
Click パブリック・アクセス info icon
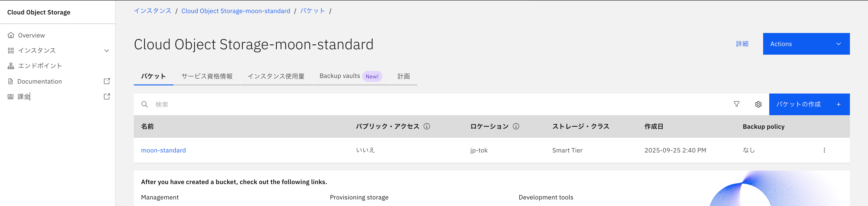point(427,126)
